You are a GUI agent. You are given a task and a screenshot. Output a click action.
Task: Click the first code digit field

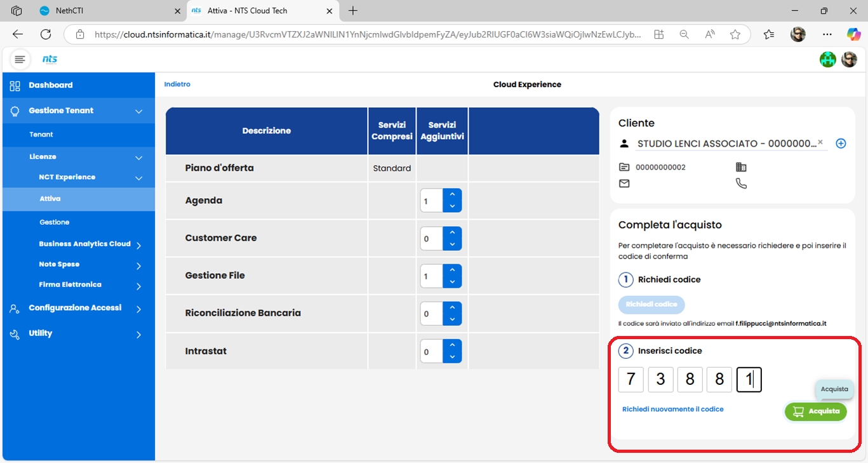(631, 380)
